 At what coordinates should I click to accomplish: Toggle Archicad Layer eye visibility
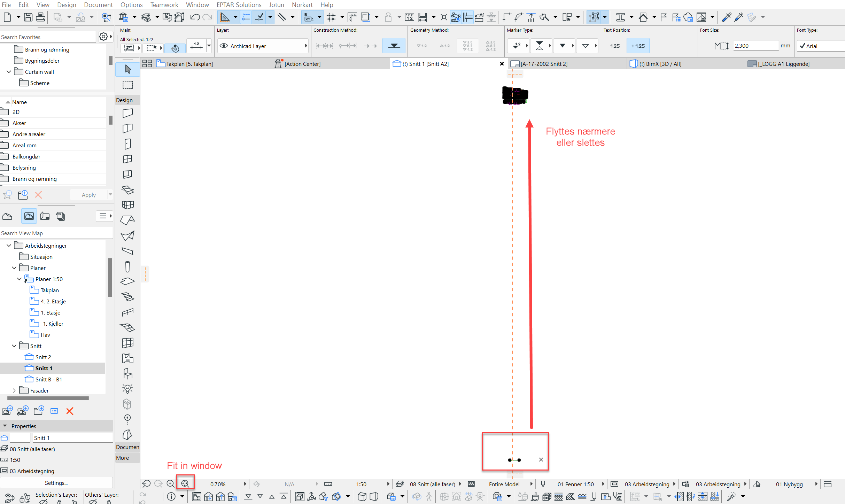click(224, 46)
